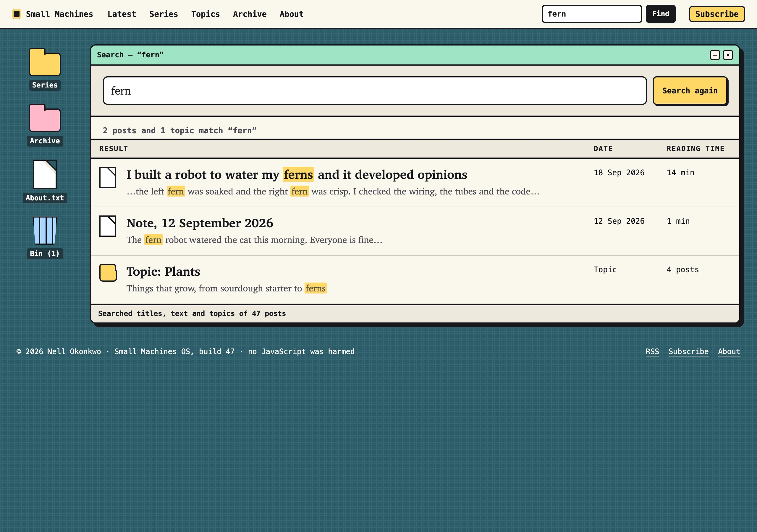Click the "2 posts and 1 topic match" summary
The height and width of the screenshot is (532, 757).
pos(180,131)
